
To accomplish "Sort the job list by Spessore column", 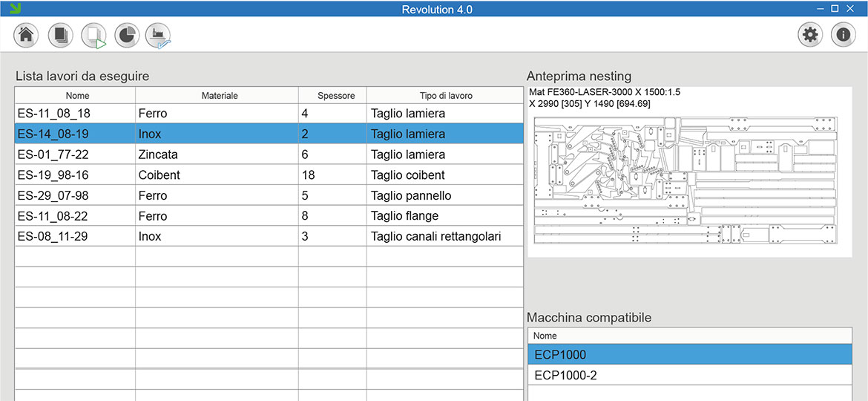I will 332,96.
